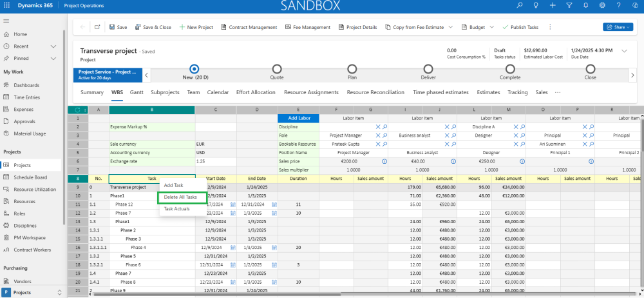
Task: Open the lightbulb assistant icon
Action: click(536, 5)
